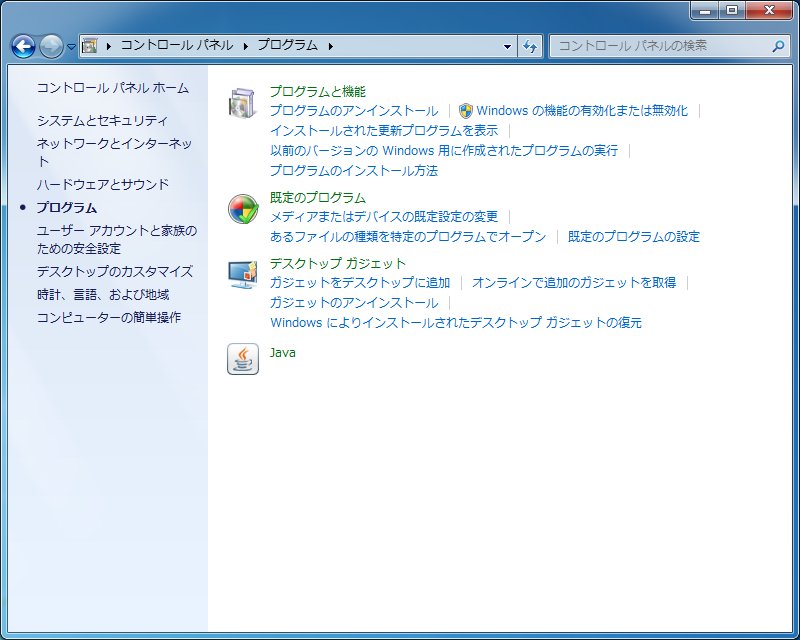Open the Java text link
Viewport: 800px width, 640px height.
(283, 353)
